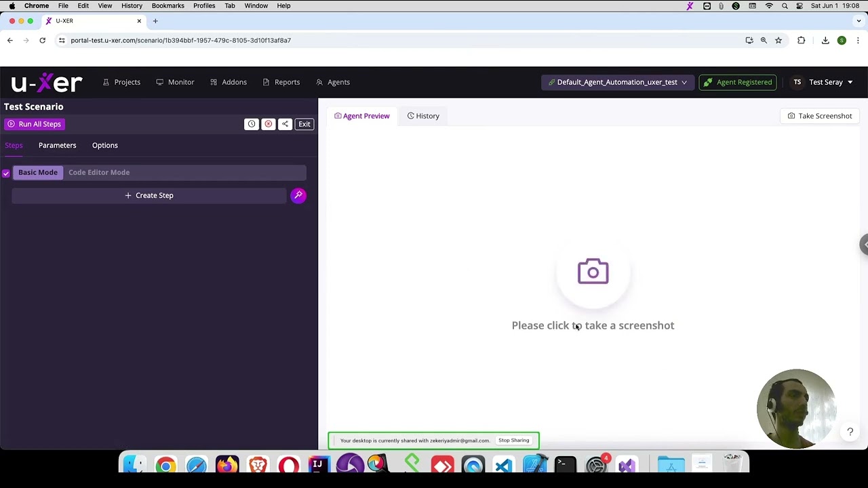Open Monitor in the top navigation
Image resolution: width=868 pixels, height=488 pixels.
click(175, 82)
